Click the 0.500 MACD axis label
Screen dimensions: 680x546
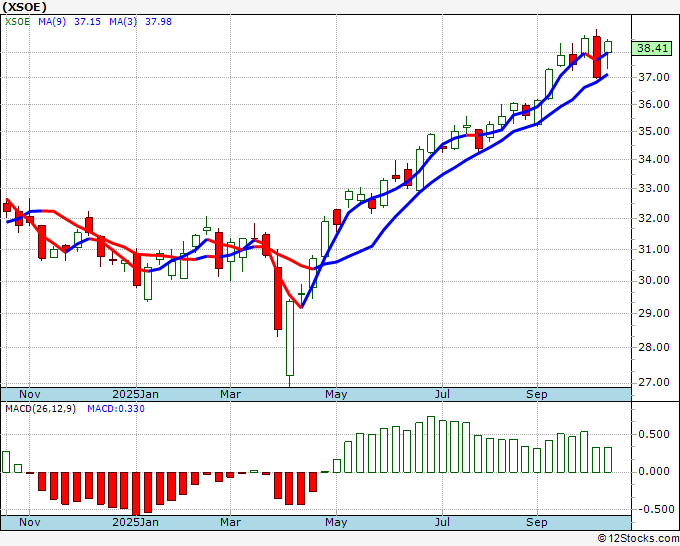(x=654, y=435)
